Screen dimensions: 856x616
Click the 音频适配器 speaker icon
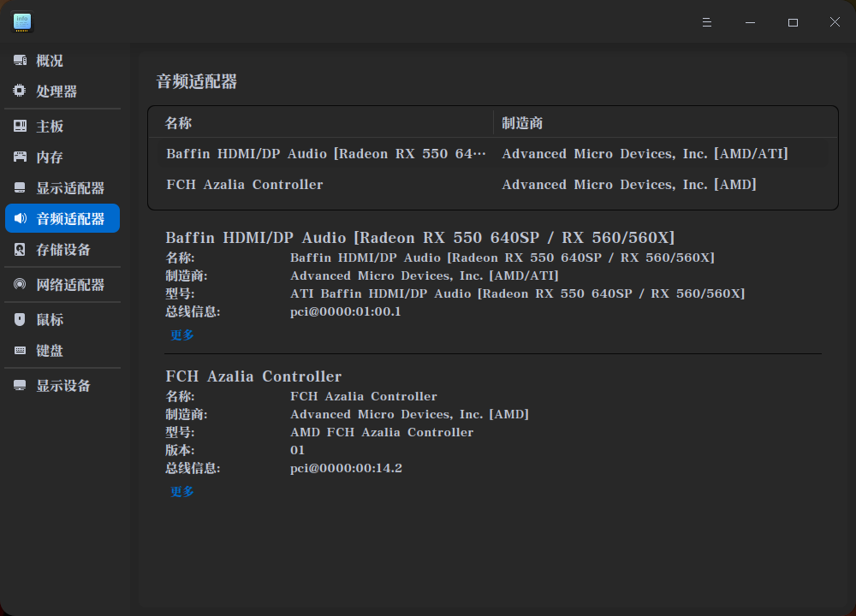[x=21, y=218]
